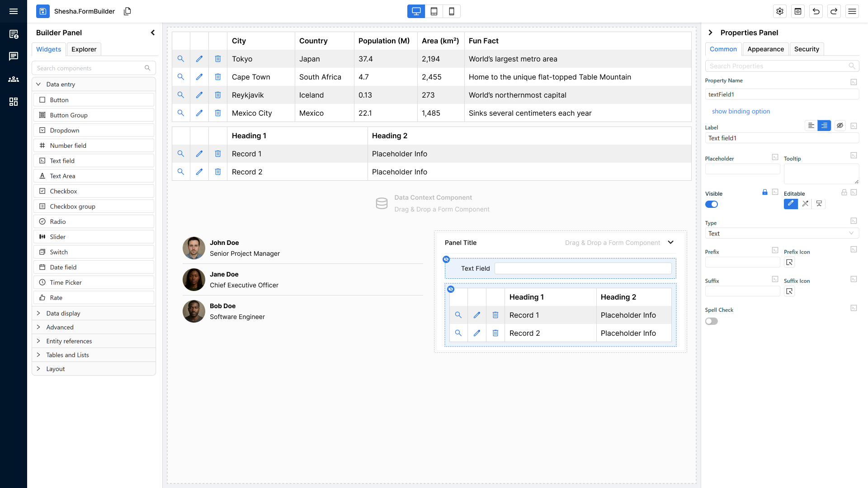This screenshot has width=868, height=488.
Task: Select the desktop preview icon
Action: 415,11
